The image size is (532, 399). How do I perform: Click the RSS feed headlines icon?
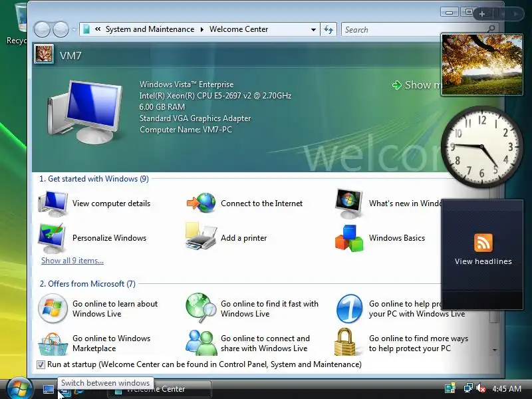483,243
